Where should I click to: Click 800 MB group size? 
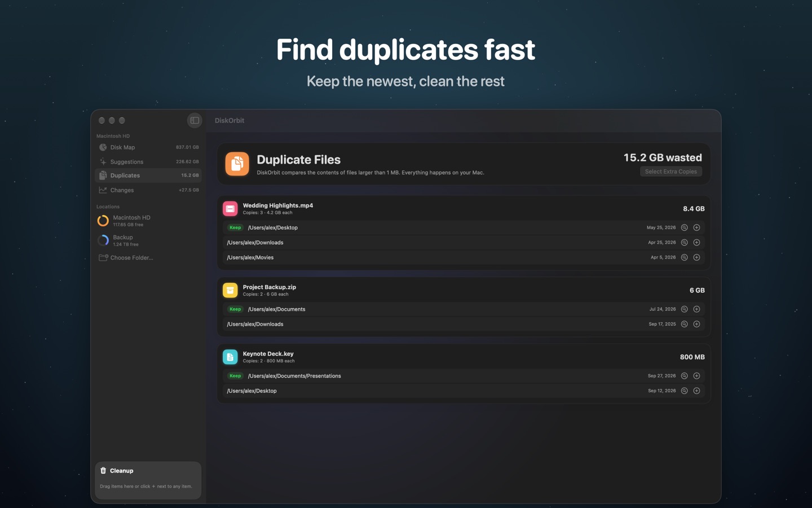tap(692, 357)
